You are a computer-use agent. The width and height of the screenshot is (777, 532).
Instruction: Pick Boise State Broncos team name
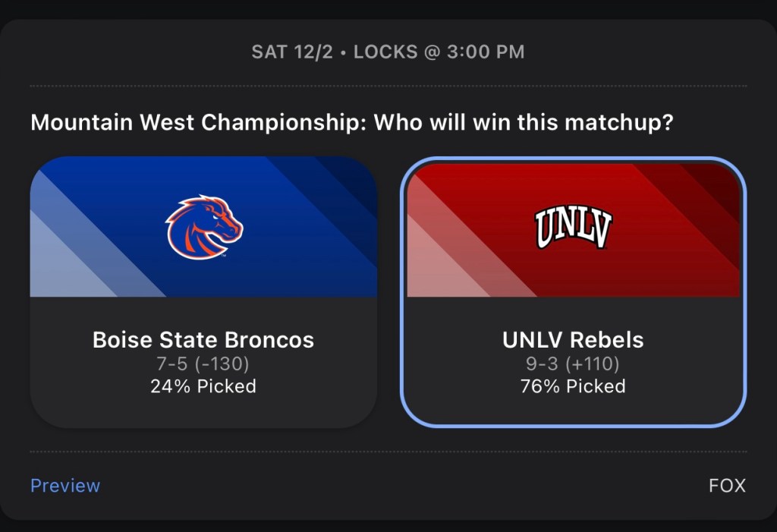pyautogui.click(x=203, y=340)
